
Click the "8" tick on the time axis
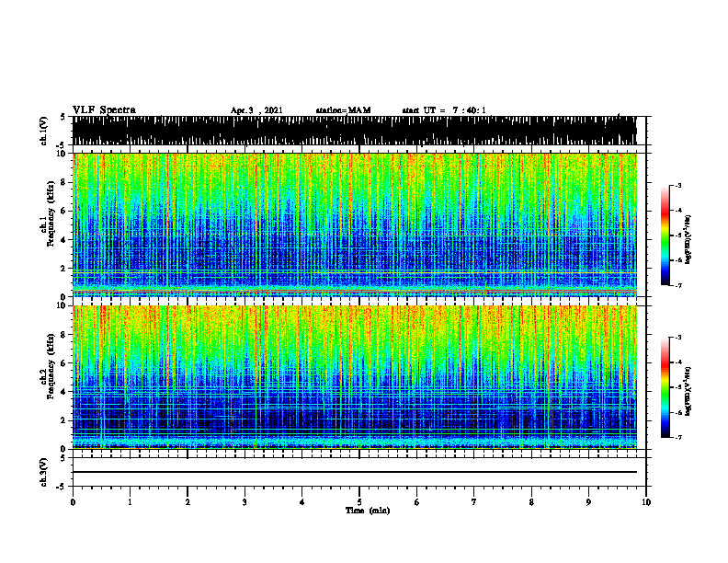(531, 502)
